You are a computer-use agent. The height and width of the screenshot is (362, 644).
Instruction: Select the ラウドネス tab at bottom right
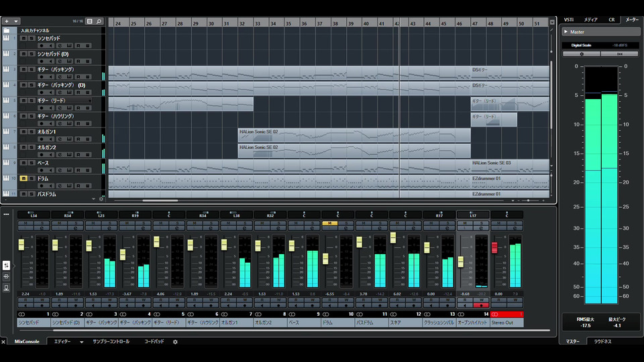click(x=602, y=341)
